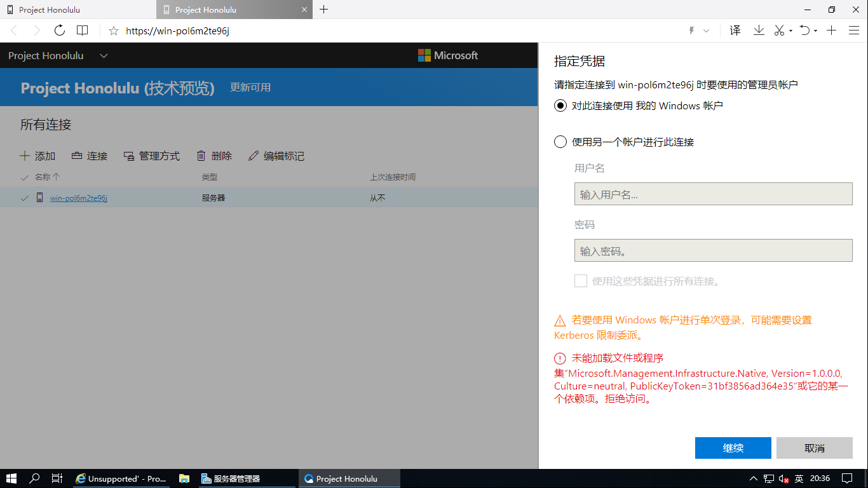Image resolution: width=868 pixels, height=488 pixels.
Task: Expand the chevron next to lightning icon
Action: click(706, 30)
